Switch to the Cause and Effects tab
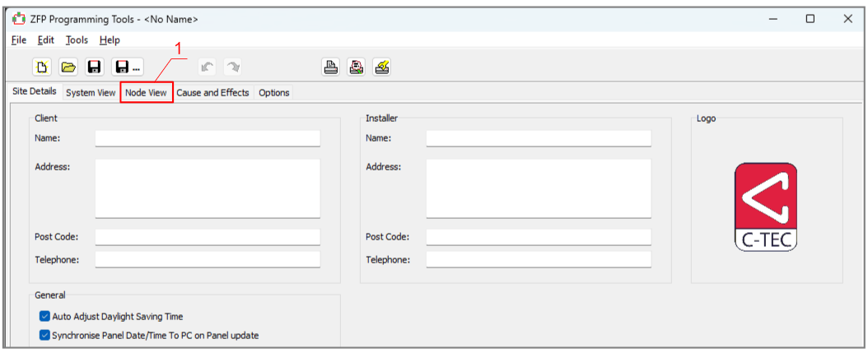 point(212,93)
